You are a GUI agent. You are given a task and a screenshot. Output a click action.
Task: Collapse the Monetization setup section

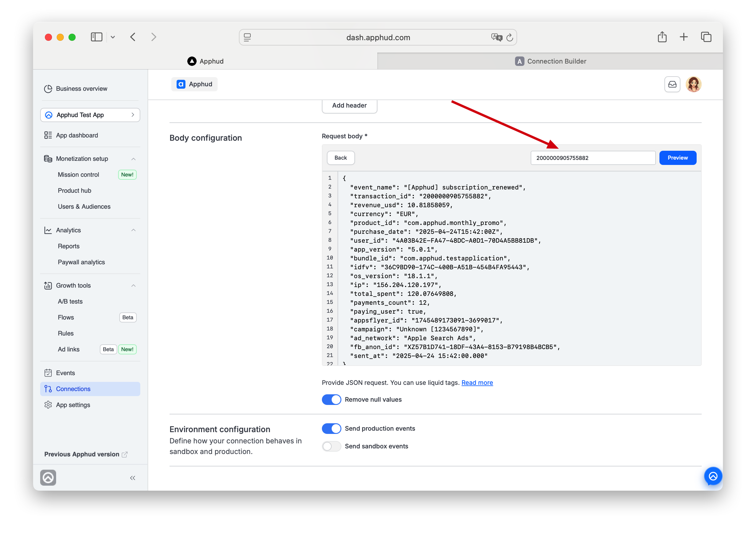point(133,159)
